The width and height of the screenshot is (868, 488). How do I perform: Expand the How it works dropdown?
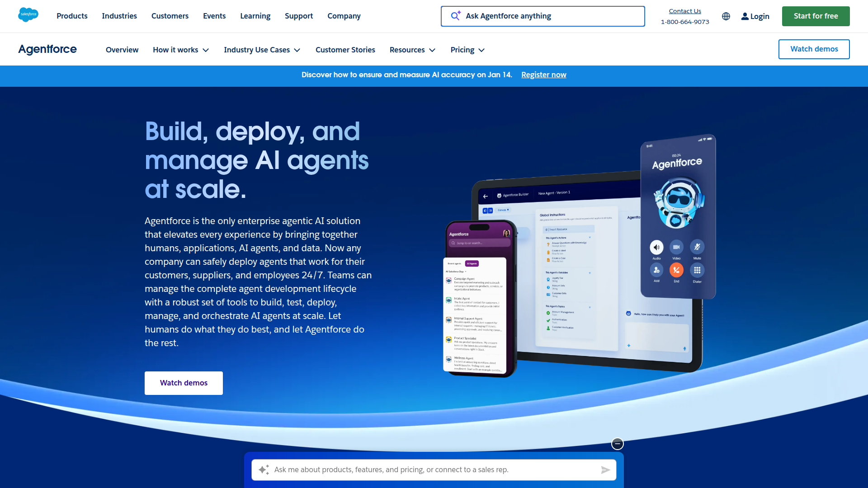point(181,50)
